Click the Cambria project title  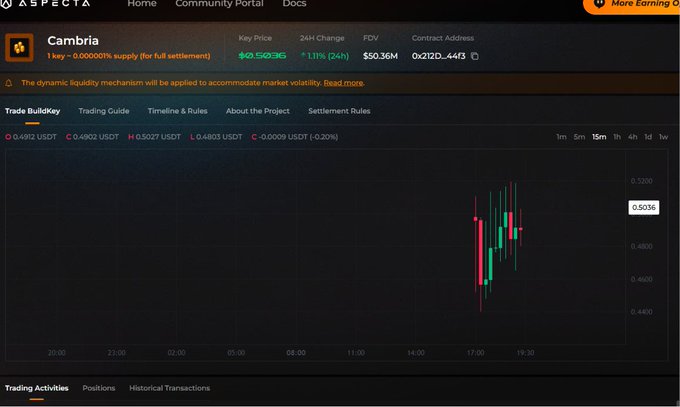pyautogui.click(x=73, y=41)
